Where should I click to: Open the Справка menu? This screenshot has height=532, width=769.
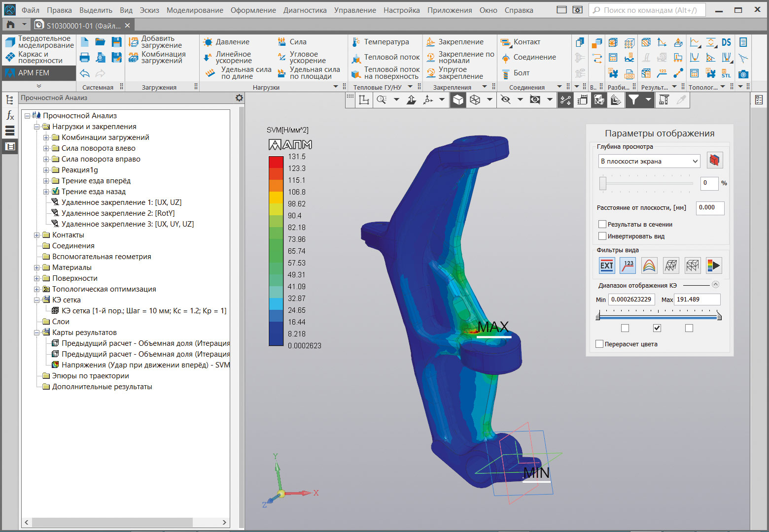pyautogui.click(x=519, y=10)
